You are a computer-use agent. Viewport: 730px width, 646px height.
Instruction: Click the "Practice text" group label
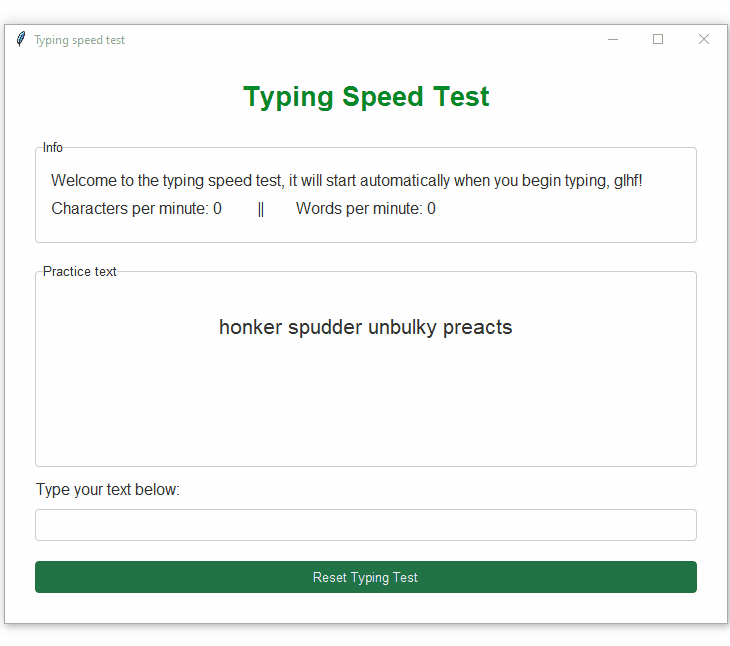80,271
